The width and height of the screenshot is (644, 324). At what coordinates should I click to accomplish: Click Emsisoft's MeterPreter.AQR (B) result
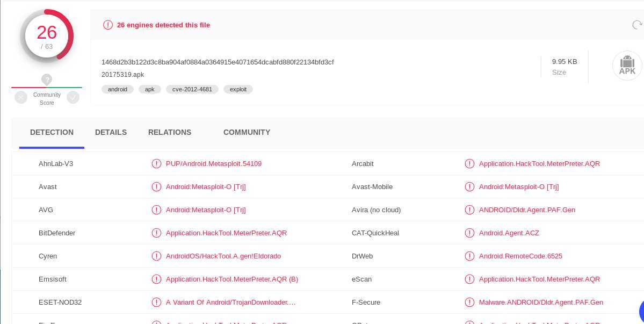point(232,279)
